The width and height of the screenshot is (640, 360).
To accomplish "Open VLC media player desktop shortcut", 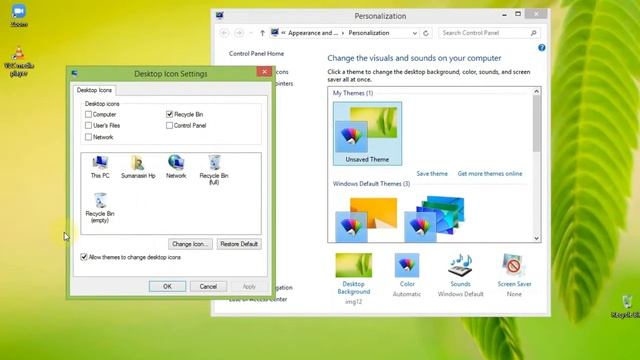I will [x=18, y=62].
